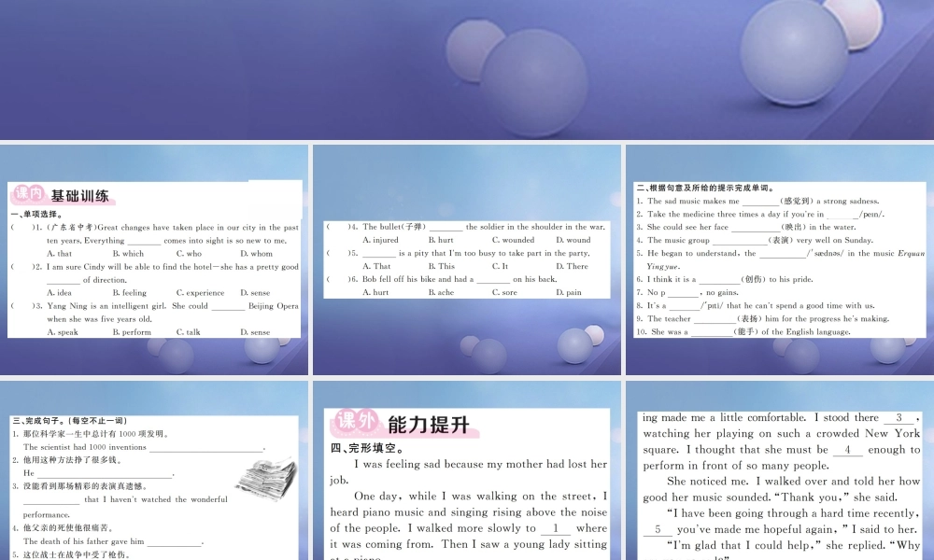Image resolution: width=934 pixels, height=560 pixels.
Task: Click cloze blank number 5
Action: click(x=658, y=529)
